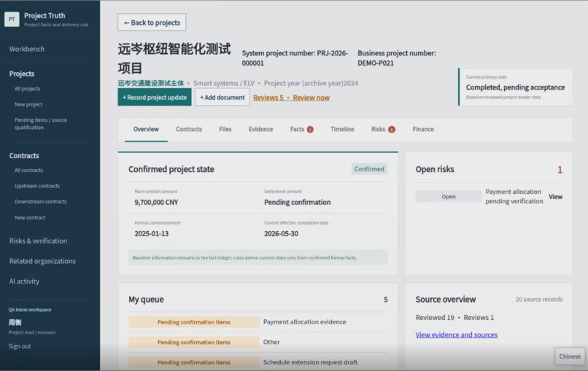Click settlement amount Pending confirmation value

pyautogui.click(x=298, y=202)
